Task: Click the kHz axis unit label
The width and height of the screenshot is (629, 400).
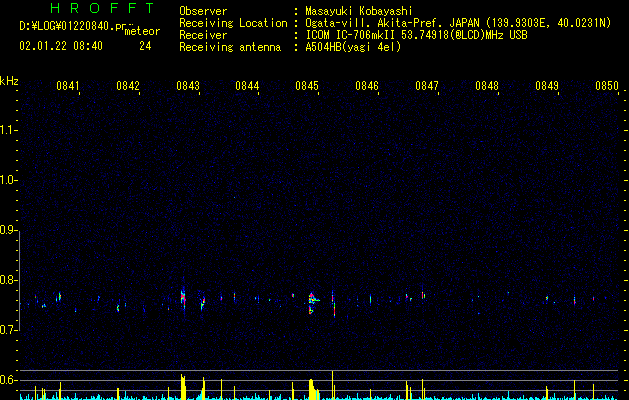Action: (9, 81)
